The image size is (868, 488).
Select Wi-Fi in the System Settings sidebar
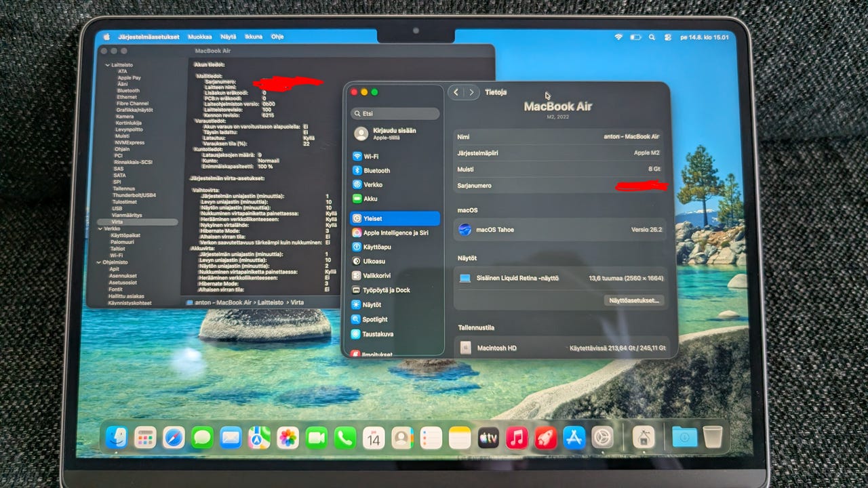click(395, 156)
